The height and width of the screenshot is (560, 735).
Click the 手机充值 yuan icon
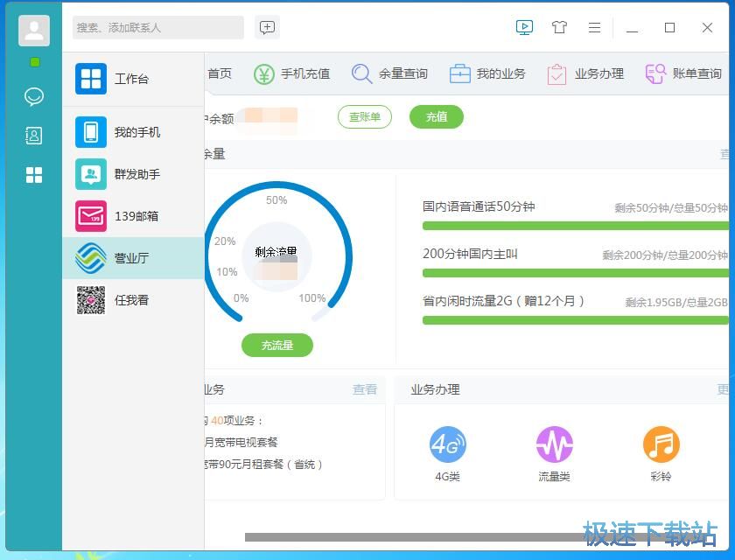coord(264,74)
